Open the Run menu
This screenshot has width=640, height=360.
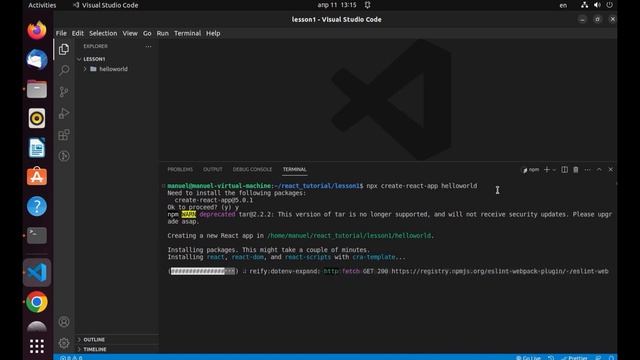point(162,33)
